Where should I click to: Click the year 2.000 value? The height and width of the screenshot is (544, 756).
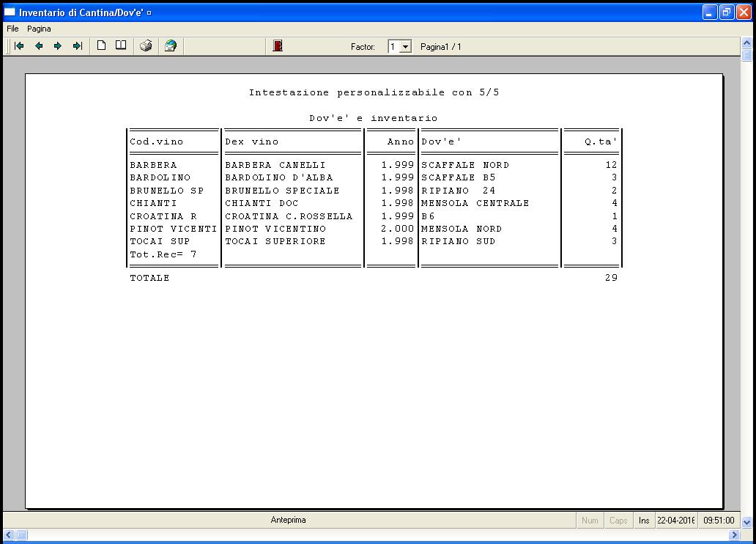click(397, 229)
